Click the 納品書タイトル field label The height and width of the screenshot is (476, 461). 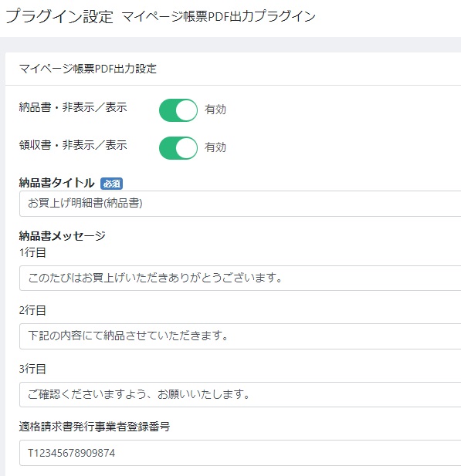(x=57, y=183)
